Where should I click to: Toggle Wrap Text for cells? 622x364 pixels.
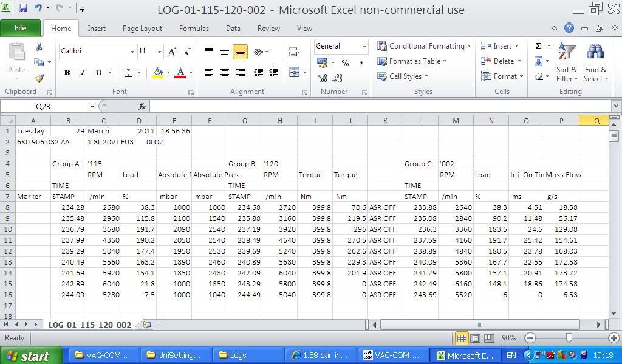[x=294, y=52]
